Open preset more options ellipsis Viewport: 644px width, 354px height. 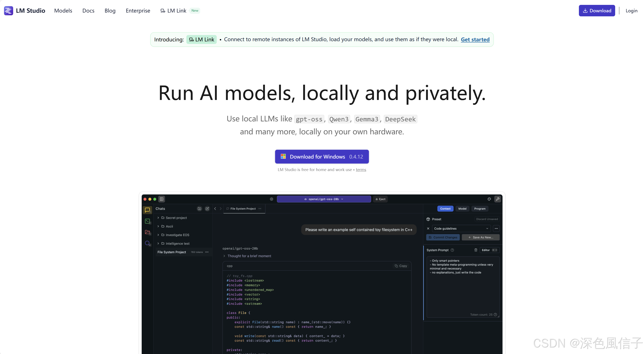click(496, 228)
